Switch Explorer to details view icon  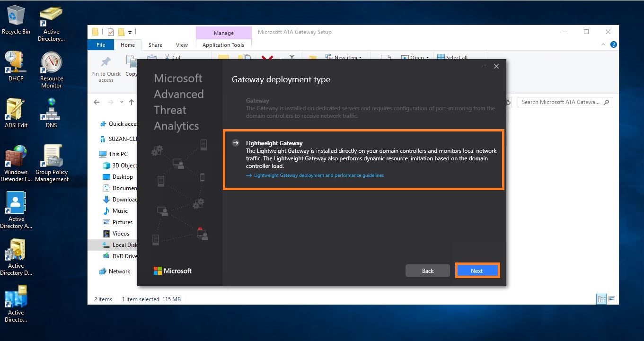(x=602, y=299)
